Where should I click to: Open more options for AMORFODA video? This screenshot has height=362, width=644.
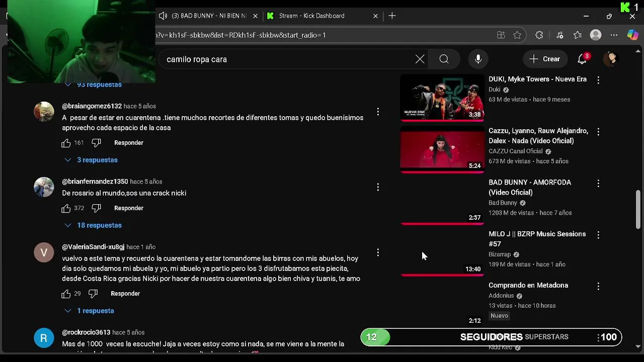point(598,184)
